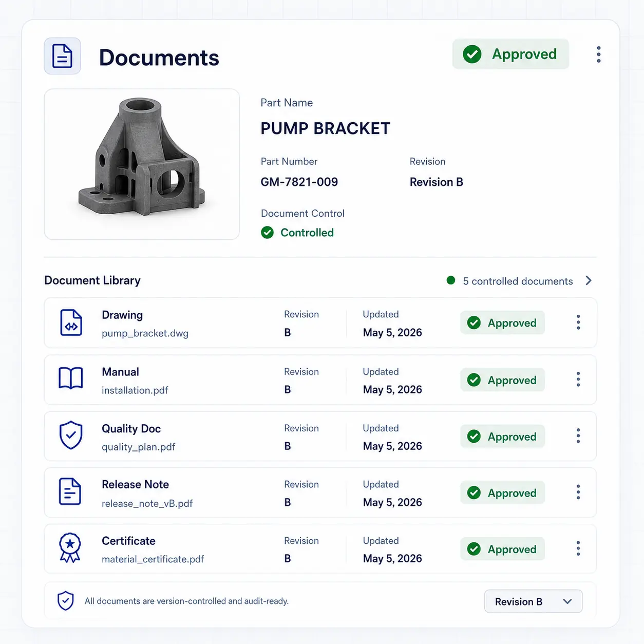Open the kebab menu beside header Approved badge
This screenshot has height=644, width=644.
click(x=598, y=54)
